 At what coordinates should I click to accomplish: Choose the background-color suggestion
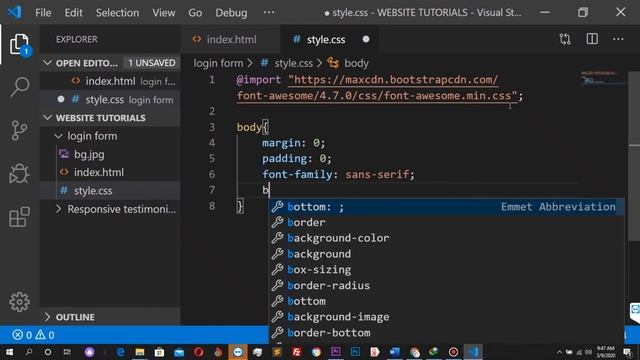tap(447, 238)
